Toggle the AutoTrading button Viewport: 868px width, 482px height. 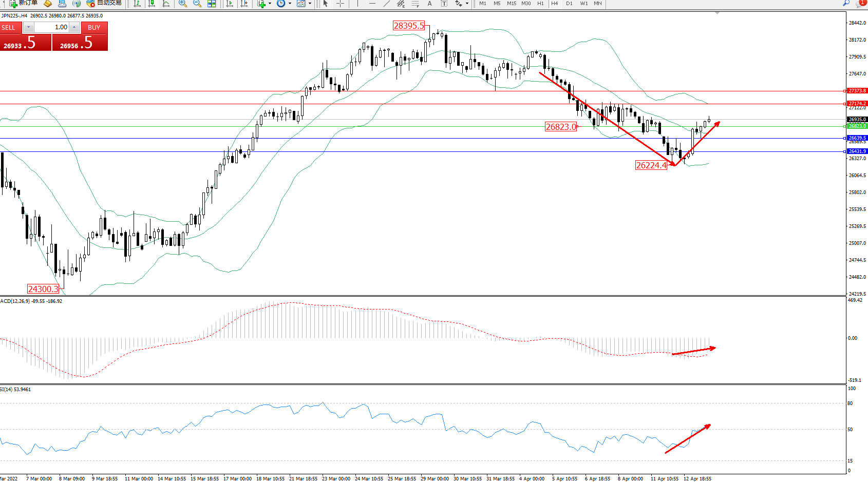click(x=105, y=3)
